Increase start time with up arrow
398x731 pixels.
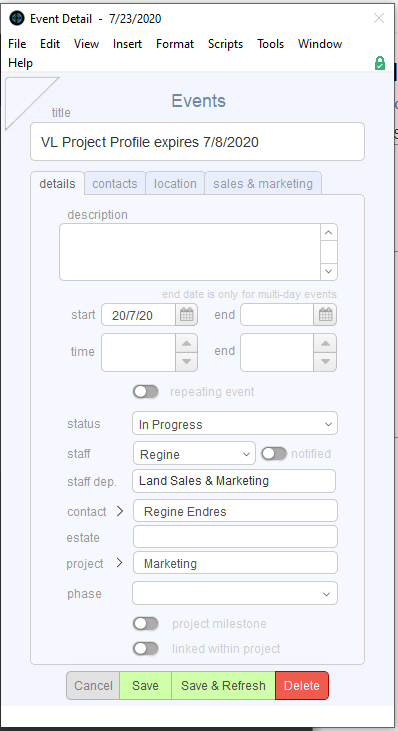point(186,344)
